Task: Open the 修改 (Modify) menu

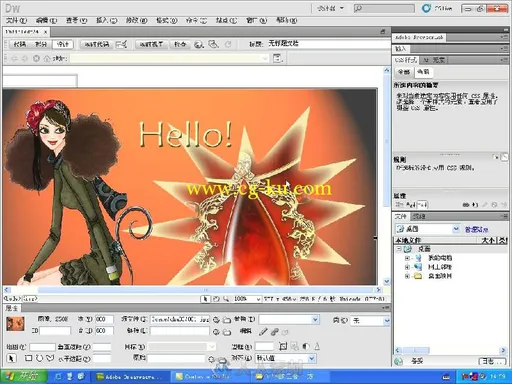Action: (136, 20)
